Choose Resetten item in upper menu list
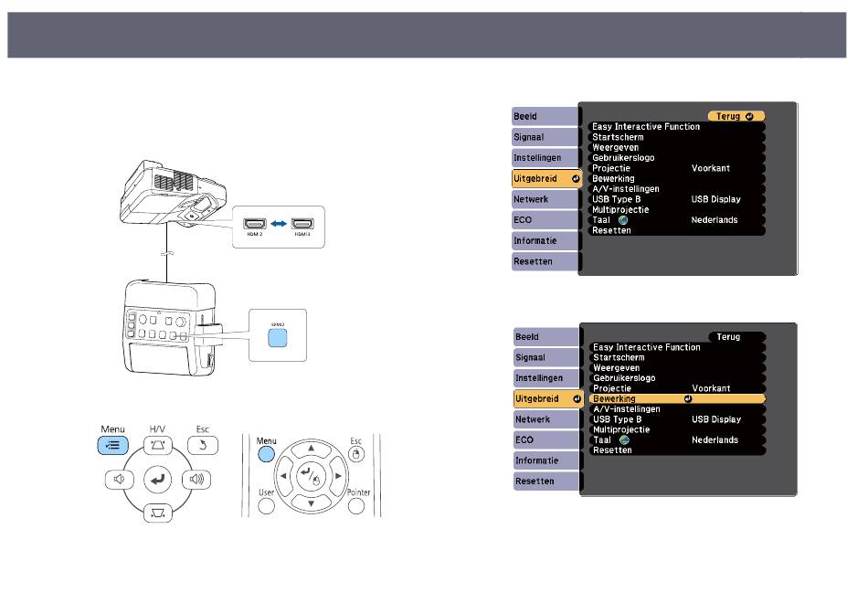Screen dimensions: 868x603 click(x=676, y=230)
